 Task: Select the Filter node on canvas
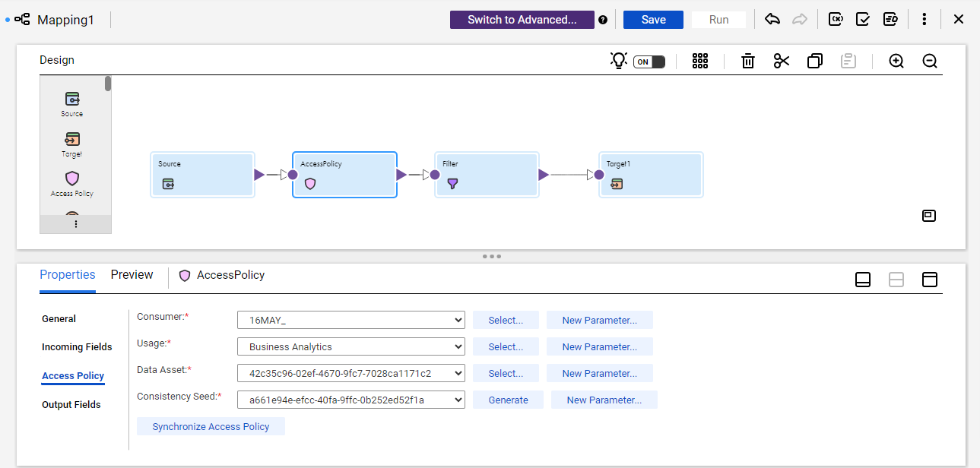487,175
